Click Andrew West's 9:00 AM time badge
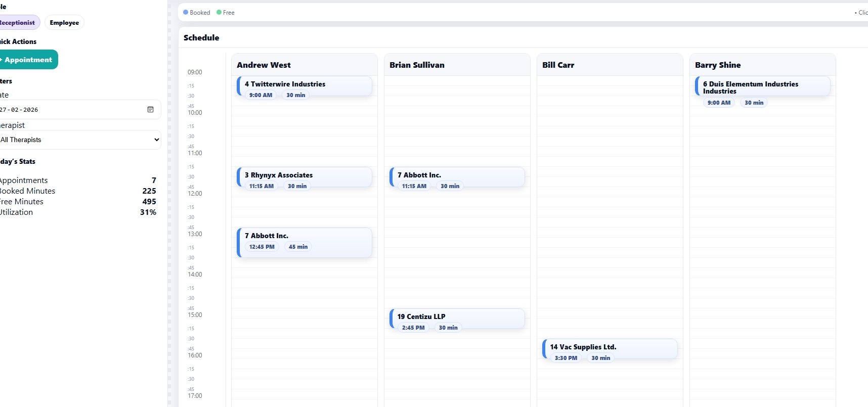The height and width of the screenshot is (407, 868). click(x=261, y=95)
